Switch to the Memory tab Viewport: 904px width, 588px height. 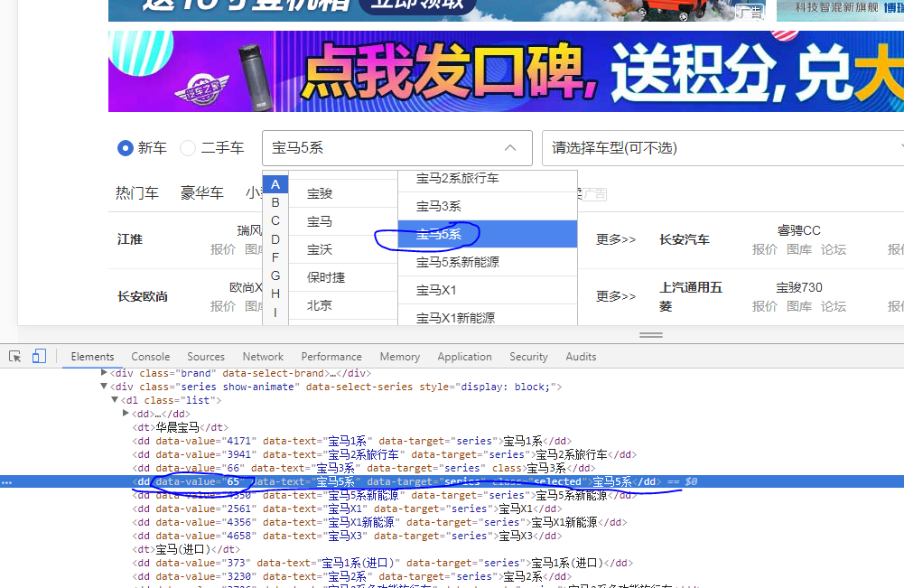click(x=399, y=356)
